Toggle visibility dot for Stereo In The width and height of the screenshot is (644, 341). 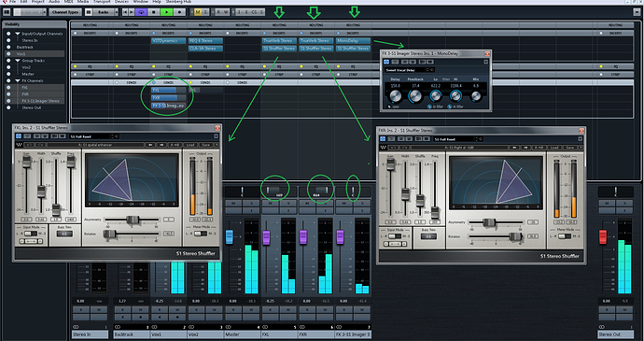[8, 40]
